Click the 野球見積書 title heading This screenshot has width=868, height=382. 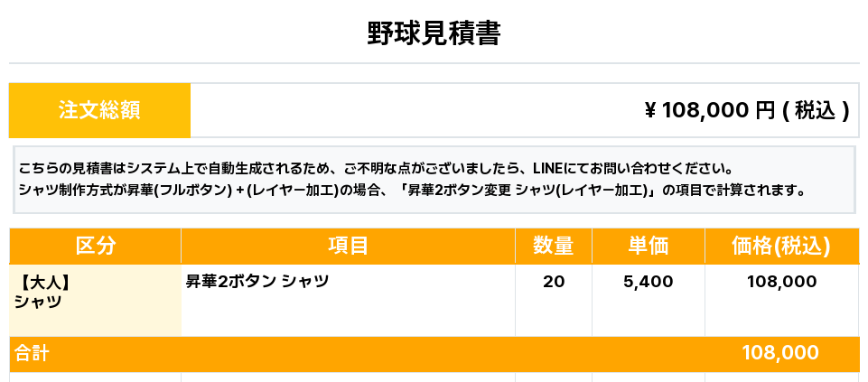coord(434,33)
